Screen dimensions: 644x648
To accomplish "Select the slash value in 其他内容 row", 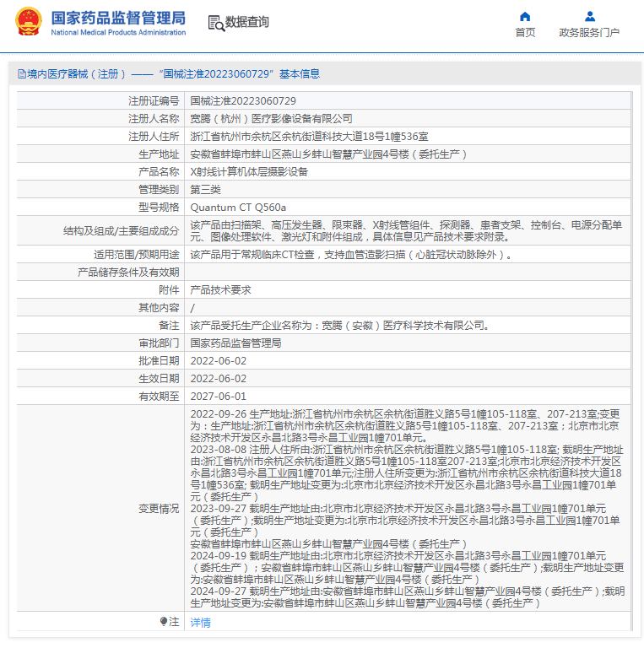I will click(192, 308).
